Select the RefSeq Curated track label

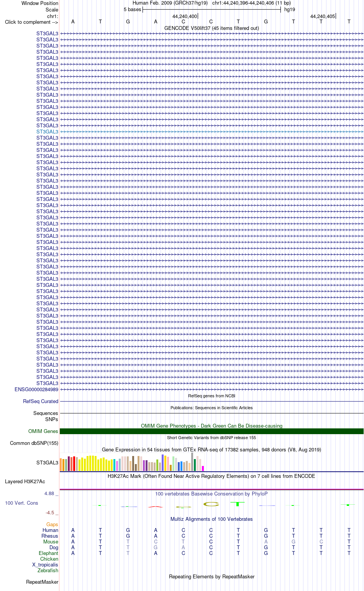[41, 401]
